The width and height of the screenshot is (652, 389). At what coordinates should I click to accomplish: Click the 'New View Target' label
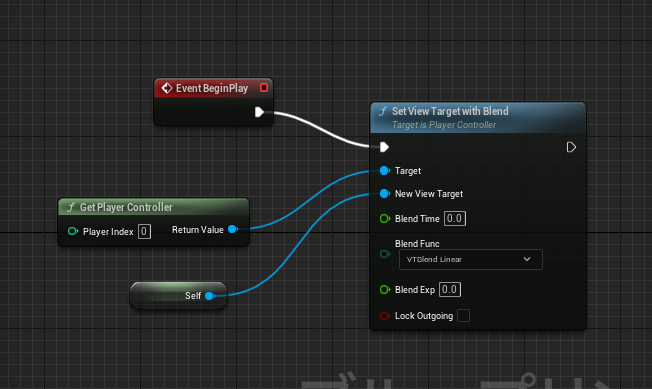click(x=429, y=194)
